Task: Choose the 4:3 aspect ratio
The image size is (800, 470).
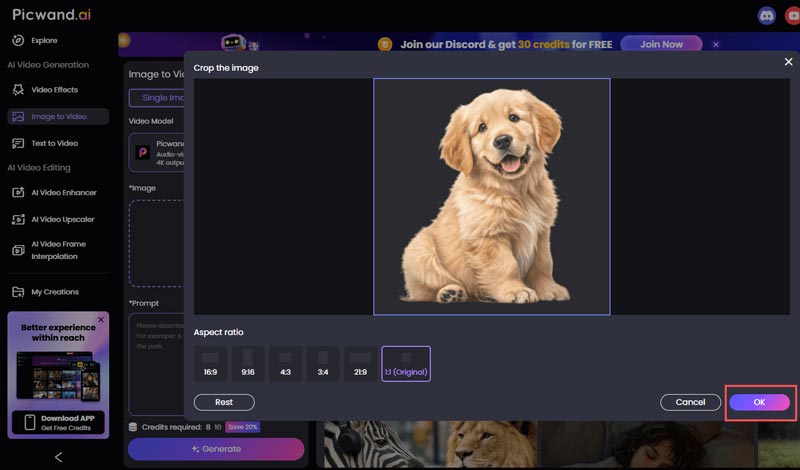Action: tap(285, 364)
